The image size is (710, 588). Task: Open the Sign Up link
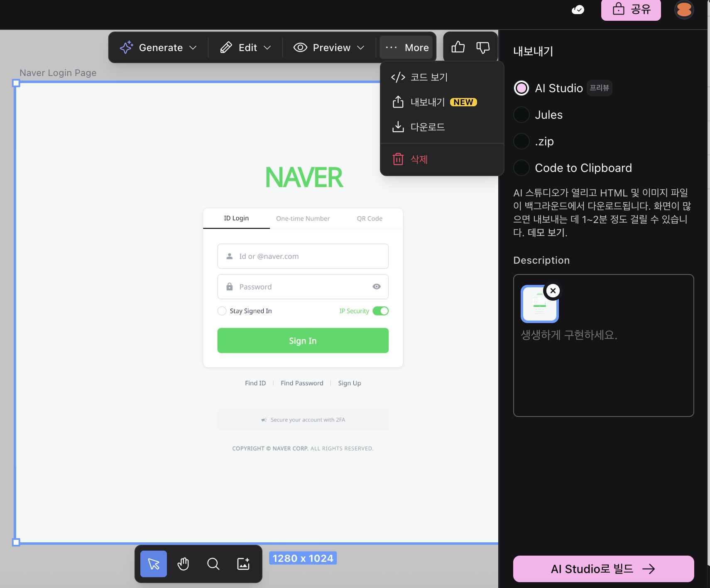point(350,383)
